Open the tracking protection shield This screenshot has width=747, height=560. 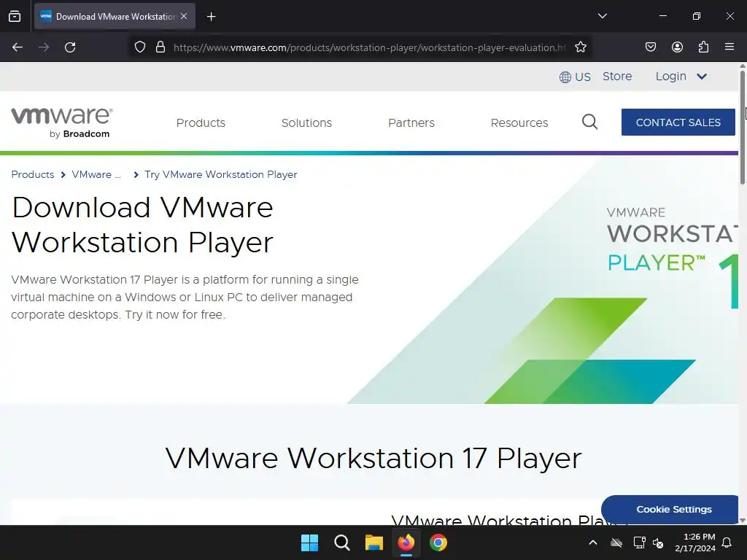tap(139, 47)
